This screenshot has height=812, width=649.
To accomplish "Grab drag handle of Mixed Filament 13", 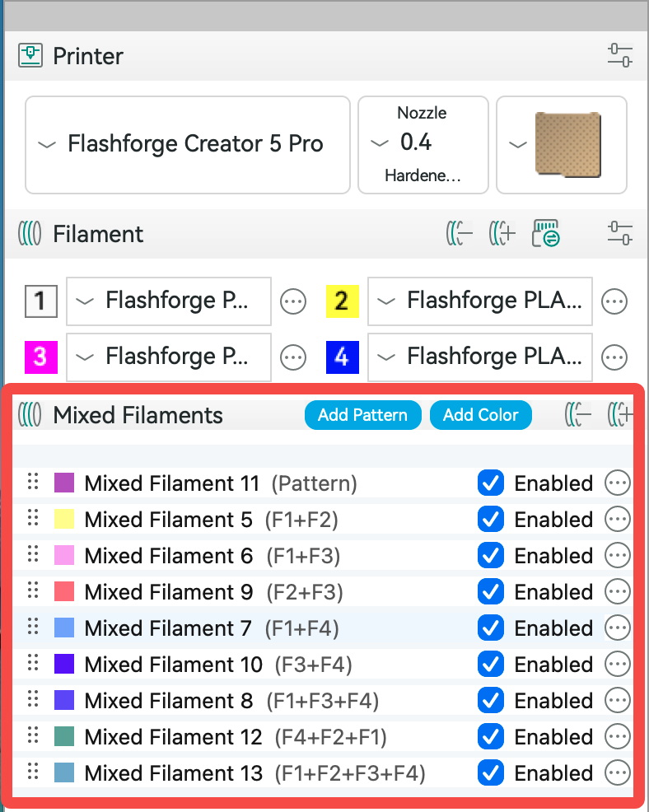I will coord(33,772).
